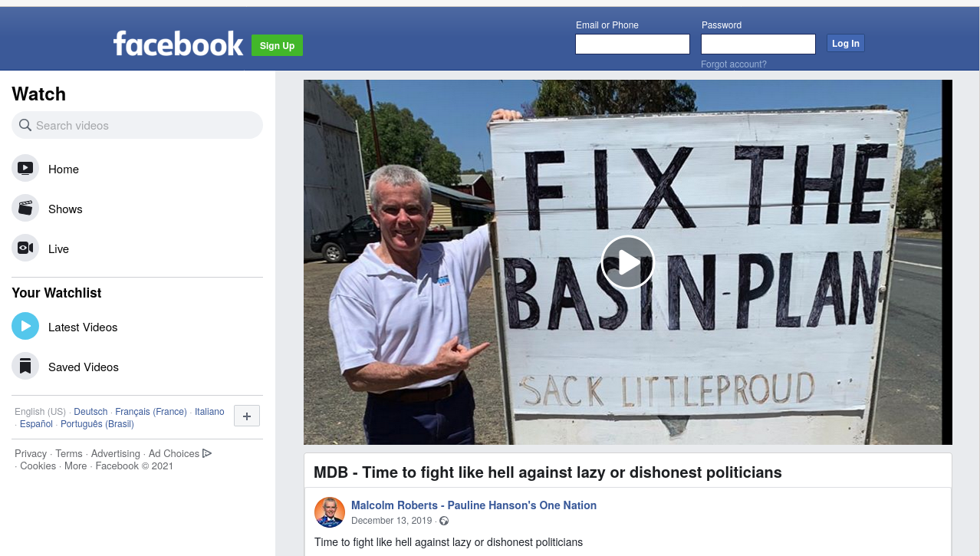The height and width of the screenshot is (556, 980).
Task: Open Malcolm Roberts - Pauline Hanson's One Nation page
Action: tap(474, 505)
